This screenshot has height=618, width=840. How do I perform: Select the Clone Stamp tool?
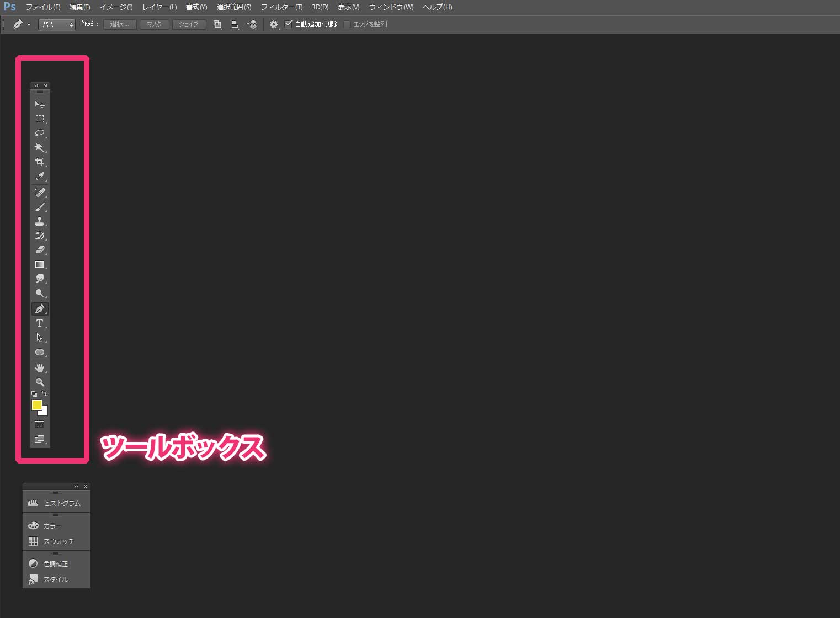point(40,221)
